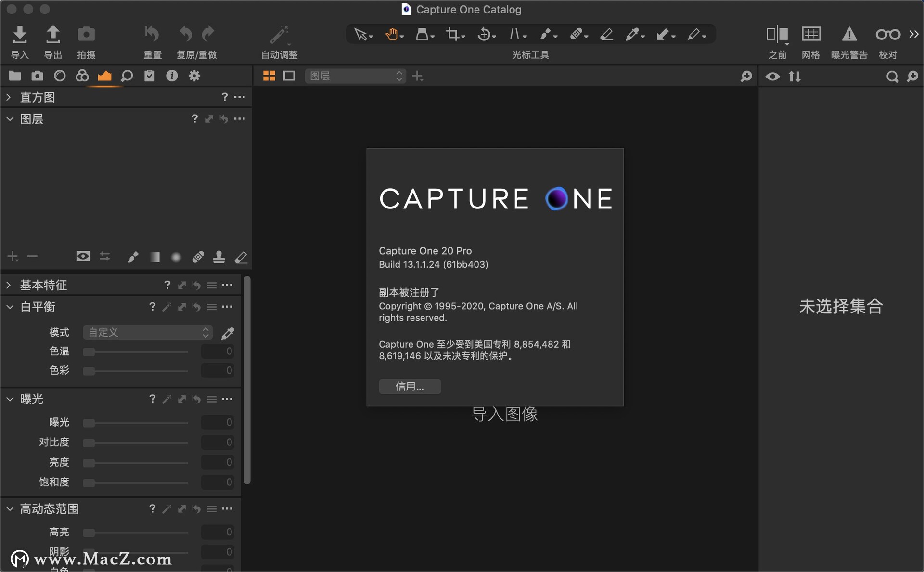Select the apply adjustments cursor tool
Screen dimensions: 924x572
point(666,34)
